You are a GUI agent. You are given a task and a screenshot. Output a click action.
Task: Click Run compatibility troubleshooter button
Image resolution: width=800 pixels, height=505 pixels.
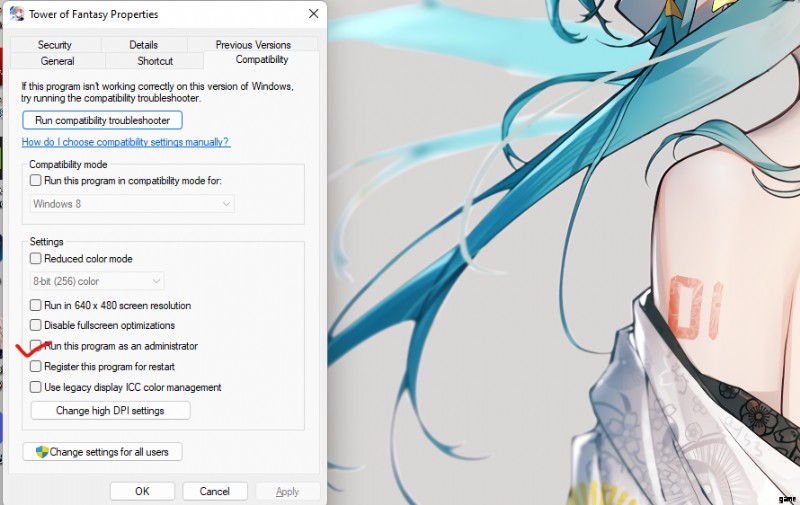coord(102,120)
